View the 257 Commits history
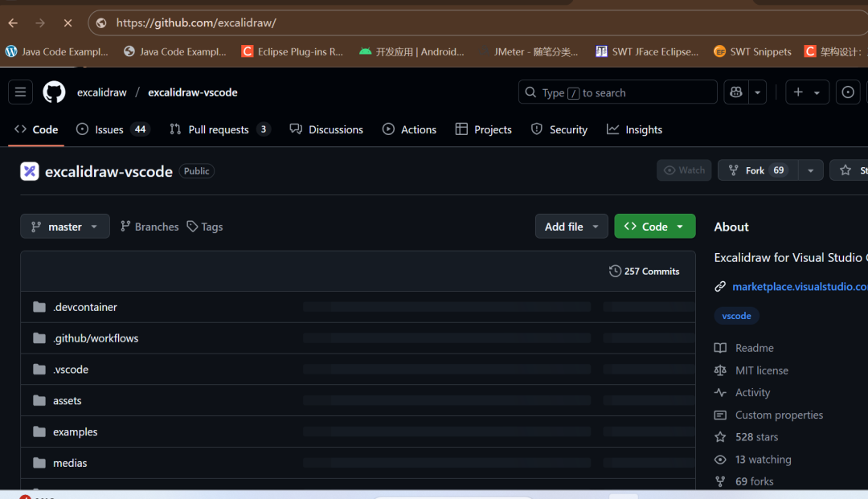Image resolution: width=868 pixels, height=499 pixels. [x=645, y=271]
